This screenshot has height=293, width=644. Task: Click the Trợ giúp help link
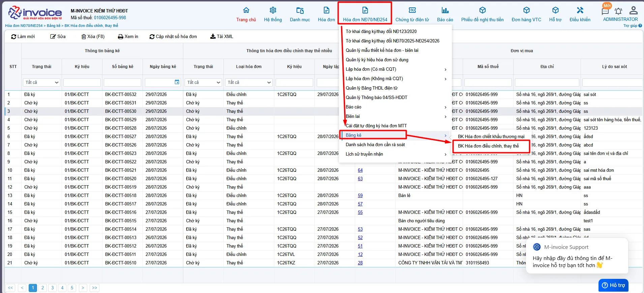[633, 26]
